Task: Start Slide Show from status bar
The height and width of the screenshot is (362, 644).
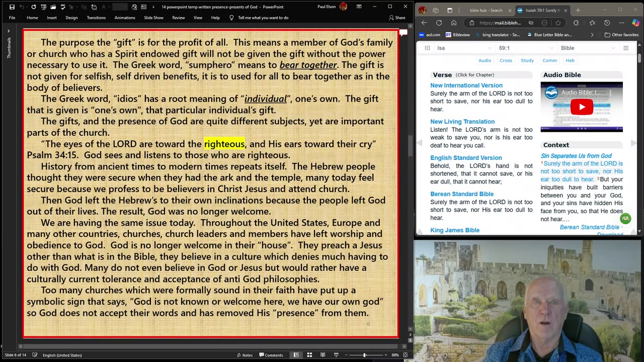Action: tap(336, 355)
